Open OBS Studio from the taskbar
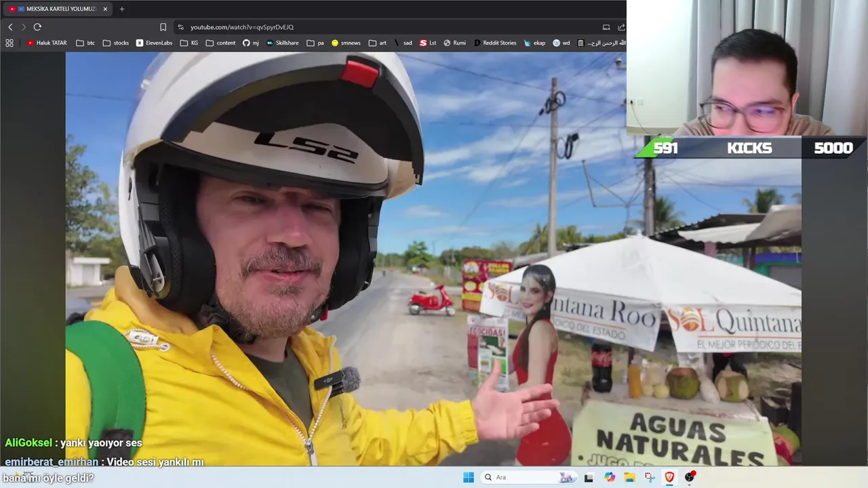 pos(690,477)
